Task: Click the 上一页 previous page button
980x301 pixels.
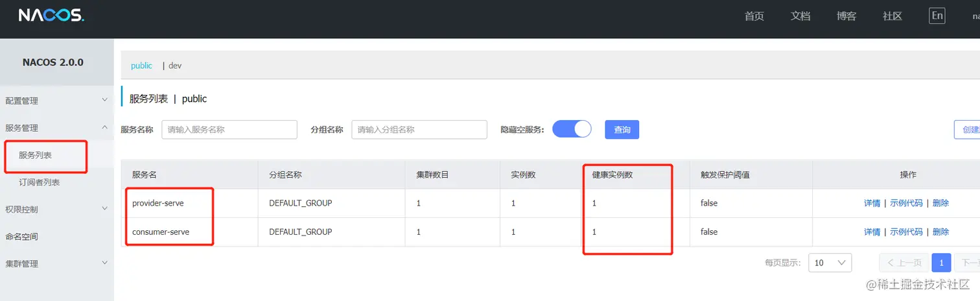Action: 904,263
